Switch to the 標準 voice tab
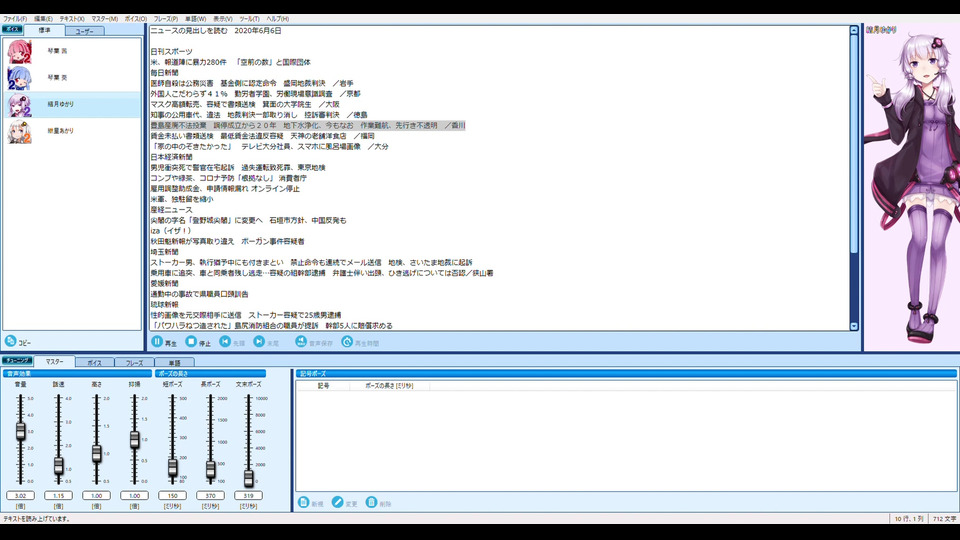This screenshot has width=960, height=540. coord(44,30)
